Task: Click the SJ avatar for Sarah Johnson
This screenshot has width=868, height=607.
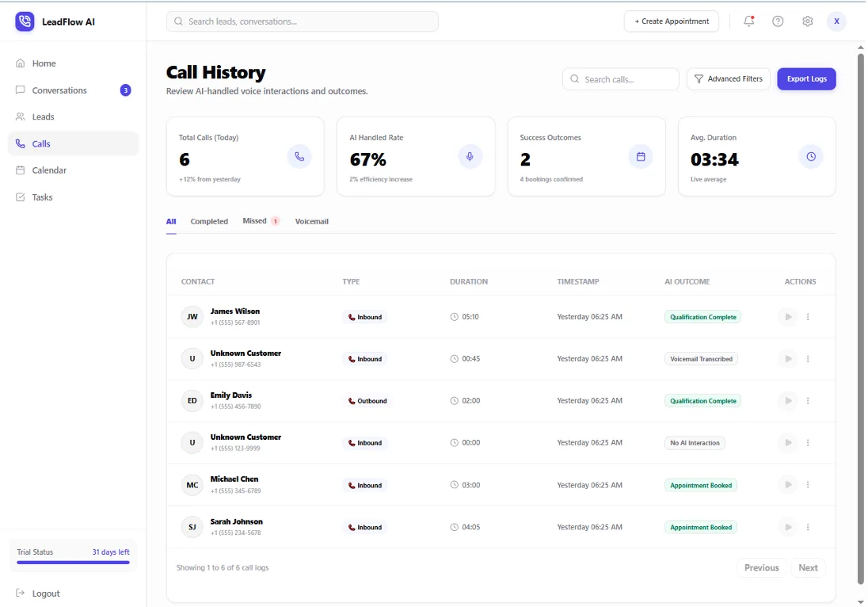Action: tap(192, 527)
